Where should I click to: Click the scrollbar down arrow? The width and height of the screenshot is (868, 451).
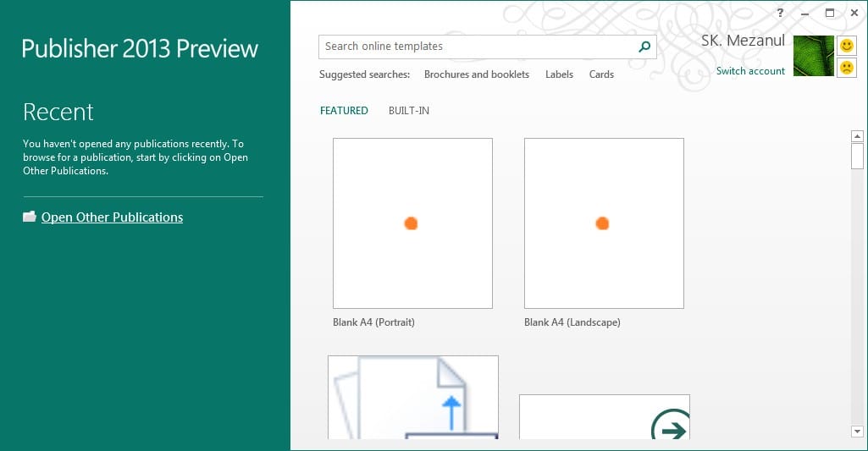(857, 432)
